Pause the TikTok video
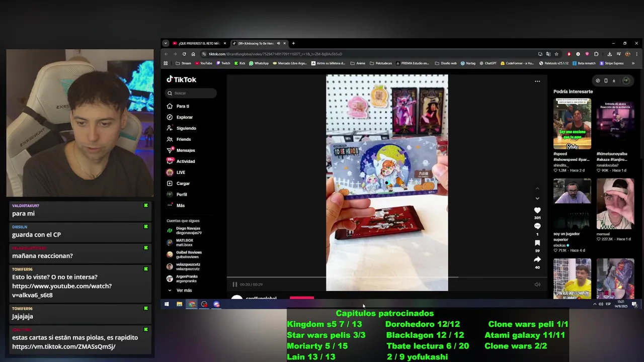 coord(234,285)
